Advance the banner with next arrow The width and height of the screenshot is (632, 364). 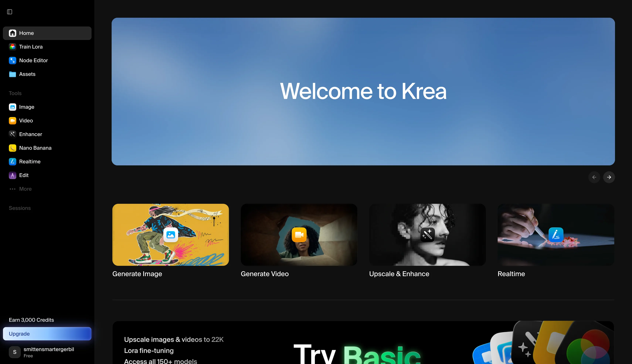[x=609, y=177]
